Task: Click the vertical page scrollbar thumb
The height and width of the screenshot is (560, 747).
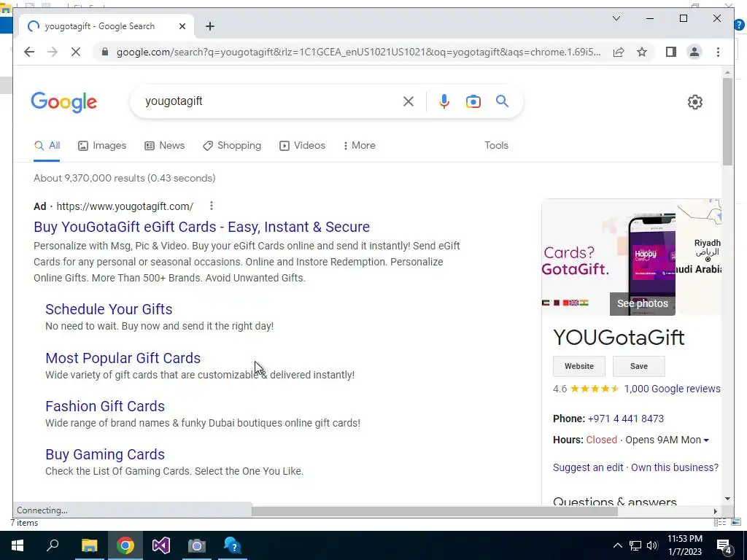Action: coord(727,122)
